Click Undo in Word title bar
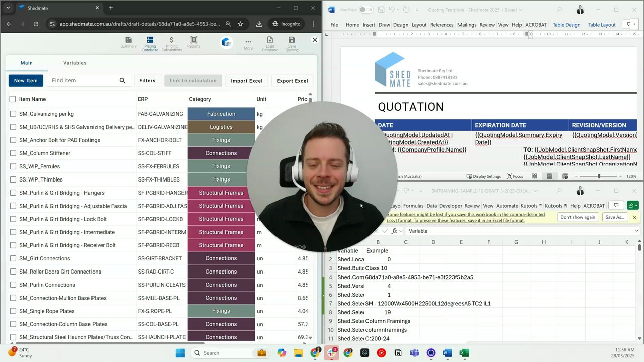The height and width of the screenshot is (362, 644). point(392,10)
